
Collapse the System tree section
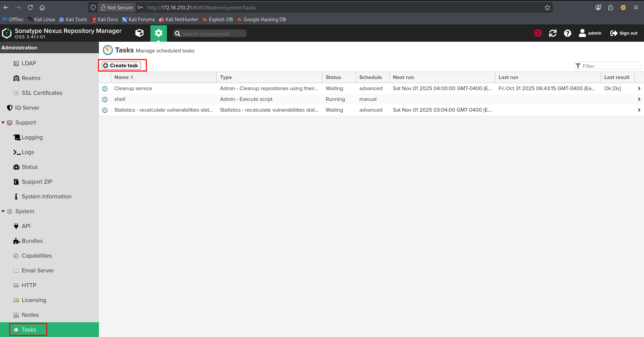tap(3, 211)
